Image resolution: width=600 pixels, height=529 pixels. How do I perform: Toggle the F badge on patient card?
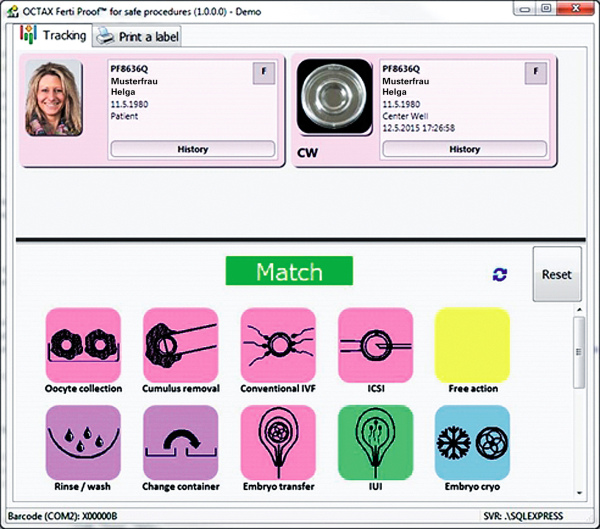click(264, 73)
